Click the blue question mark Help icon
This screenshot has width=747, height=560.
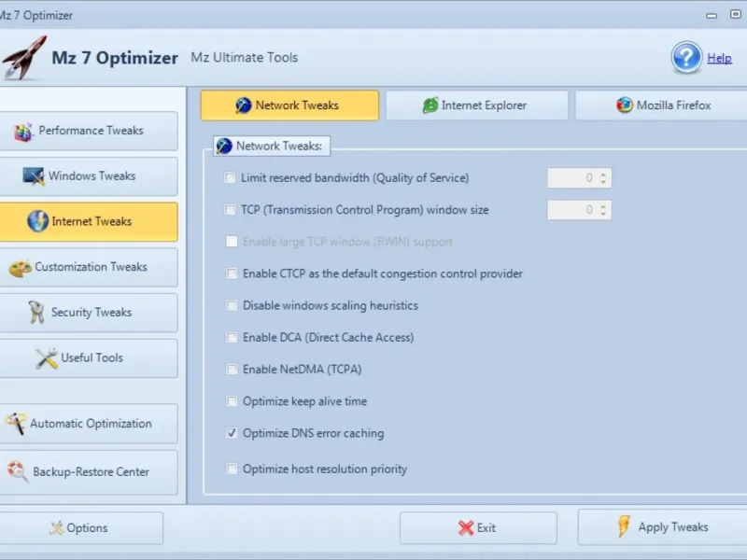pos(686,58)
